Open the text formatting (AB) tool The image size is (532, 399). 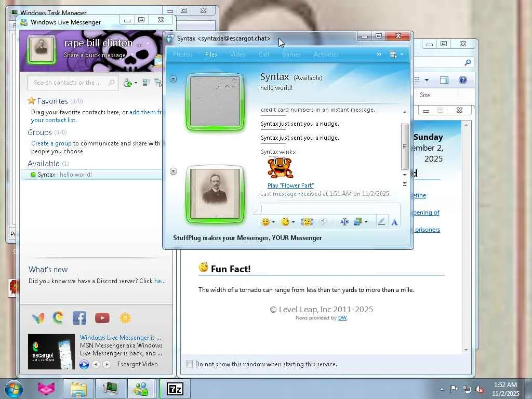click(344, 222)
